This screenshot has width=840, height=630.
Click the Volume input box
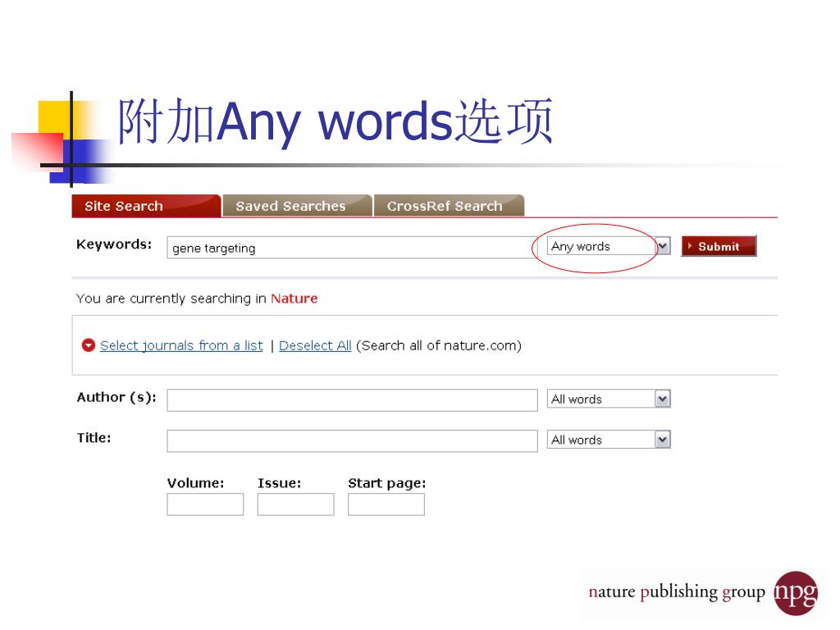pos(205,504)
